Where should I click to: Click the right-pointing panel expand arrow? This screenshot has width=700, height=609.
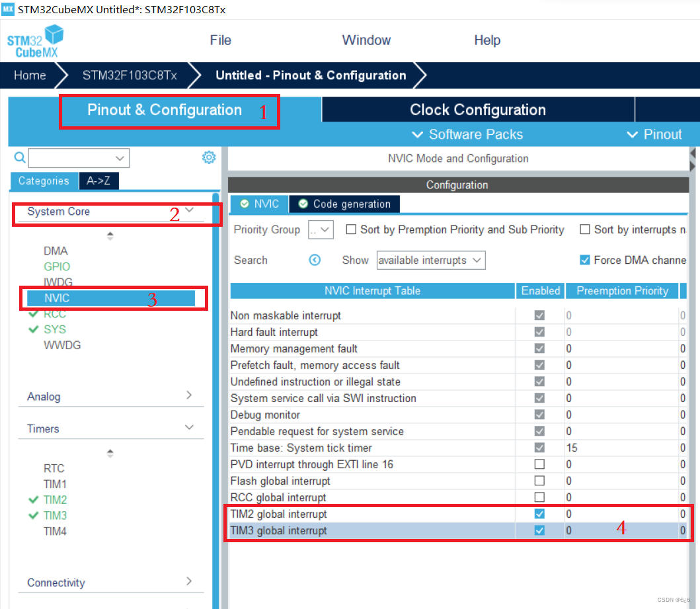693,166
